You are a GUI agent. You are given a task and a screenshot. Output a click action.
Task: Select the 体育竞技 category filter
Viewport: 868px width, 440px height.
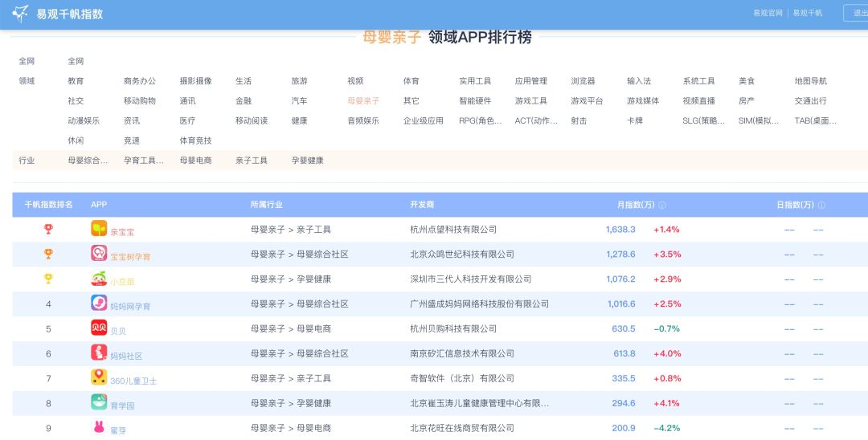(195, 141)
